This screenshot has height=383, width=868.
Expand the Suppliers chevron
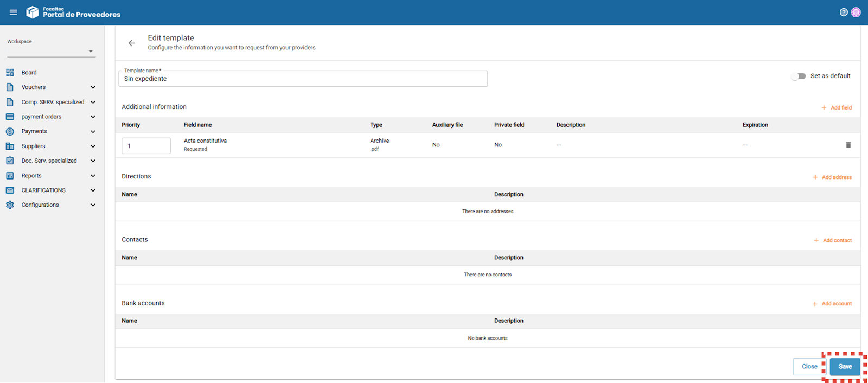click(93, 146)
